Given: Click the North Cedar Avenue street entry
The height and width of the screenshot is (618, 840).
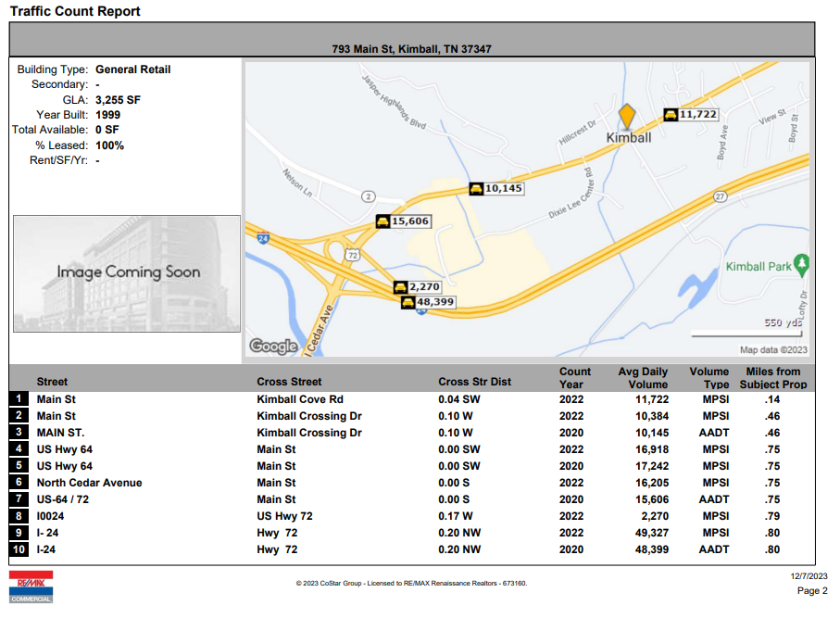Looking at the screenshot, I should pyautogui.click(x=90, y=483).
